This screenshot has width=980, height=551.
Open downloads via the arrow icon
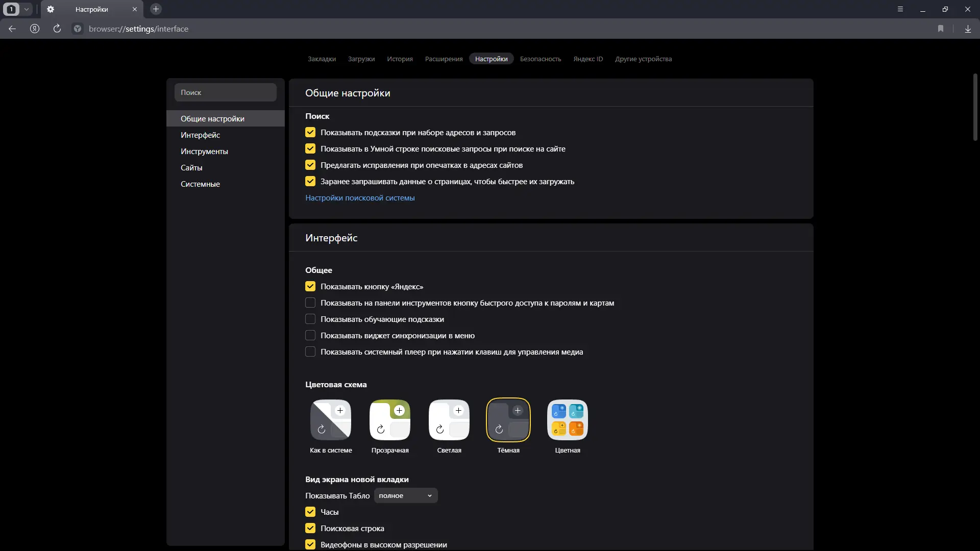[968, 29]
